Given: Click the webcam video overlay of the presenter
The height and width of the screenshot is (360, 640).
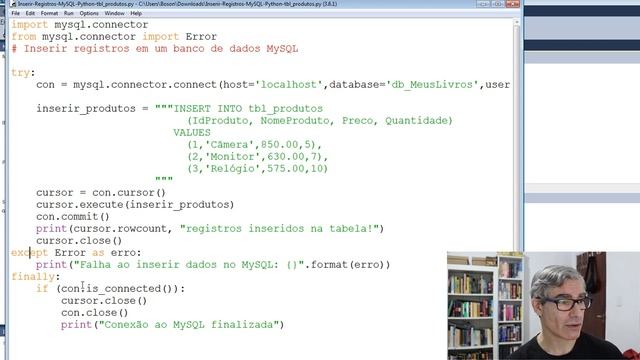Looking at the screenshot, I should click(543, 306).
